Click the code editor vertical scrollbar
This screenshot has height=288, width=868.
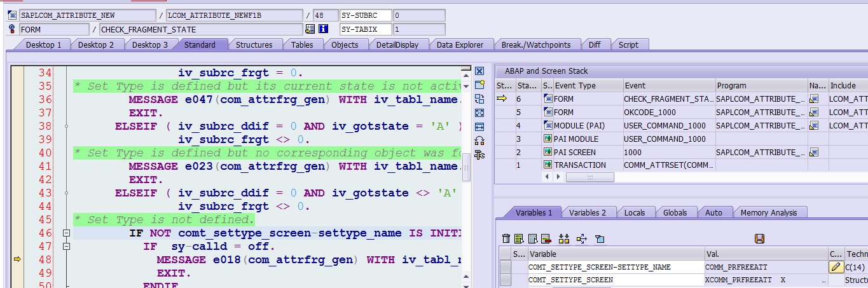pyautogui.click(x=467, y=168)
